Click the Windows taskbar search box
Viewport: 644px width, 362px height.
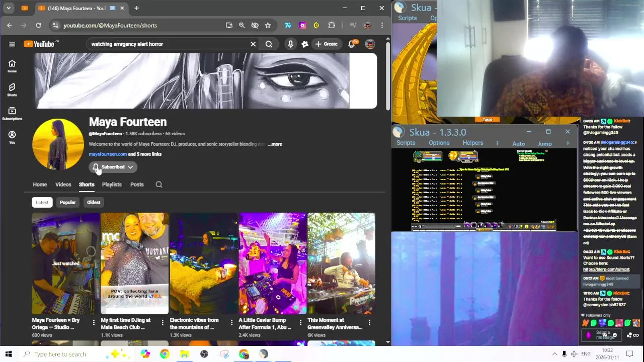76,354
